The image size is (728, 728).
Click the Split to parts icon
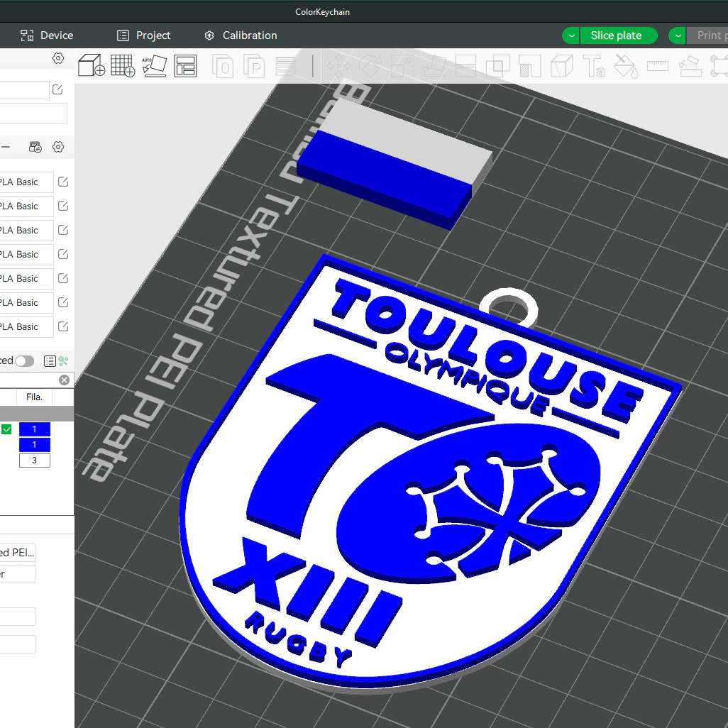254,66
